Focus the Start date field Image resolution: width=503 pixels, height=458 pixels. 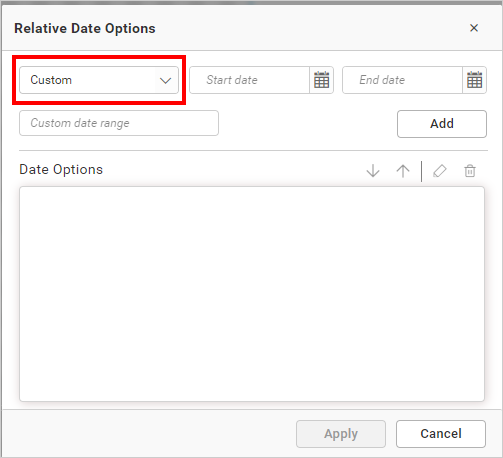click(x=250, y=80)
